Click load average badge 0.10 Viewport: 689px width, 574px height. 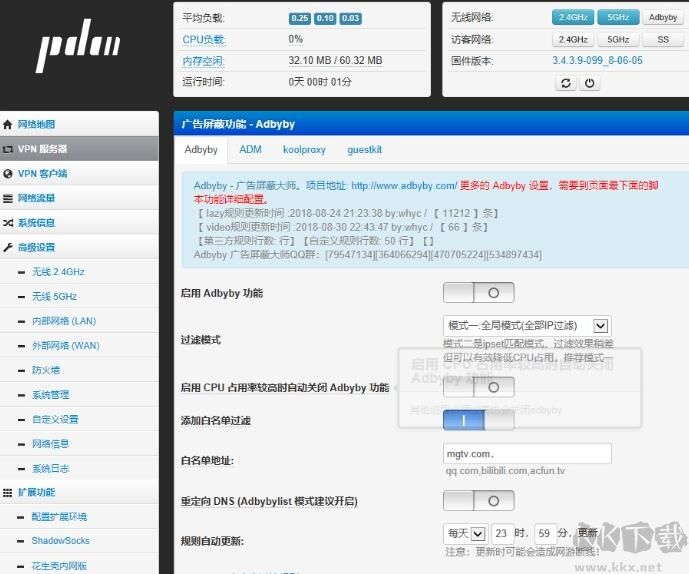coord(325,18)
